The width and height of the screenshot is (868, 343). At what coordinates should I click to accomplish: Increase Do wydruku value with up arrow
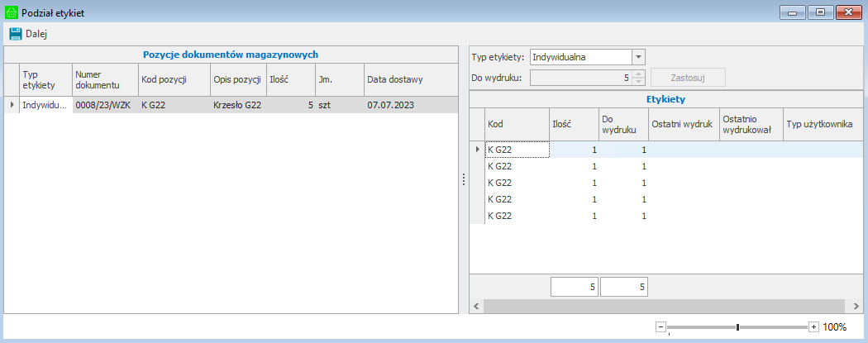pos(637,74)
